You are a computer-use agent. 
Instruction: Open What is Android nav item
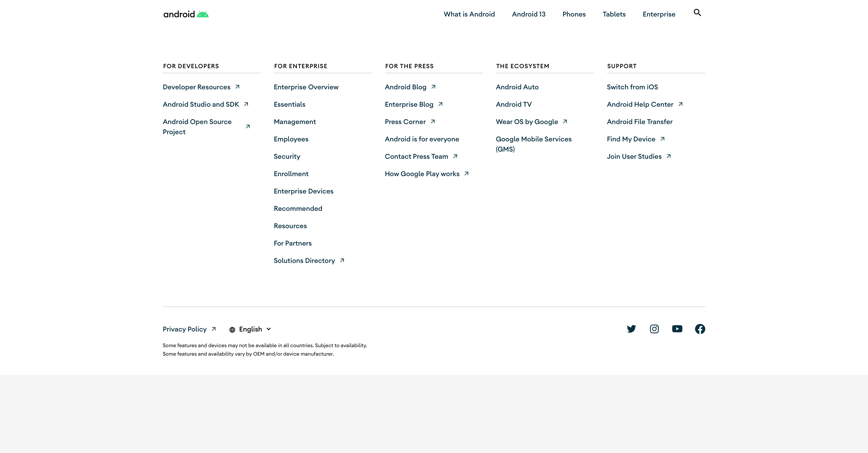tap(469, 14)
